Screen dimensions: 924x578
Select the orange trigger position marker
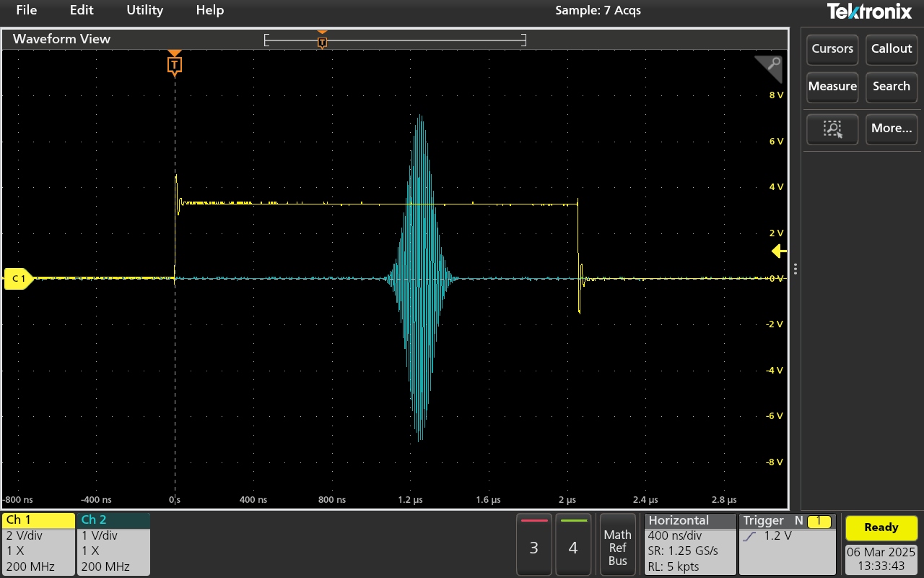[174, 66]
